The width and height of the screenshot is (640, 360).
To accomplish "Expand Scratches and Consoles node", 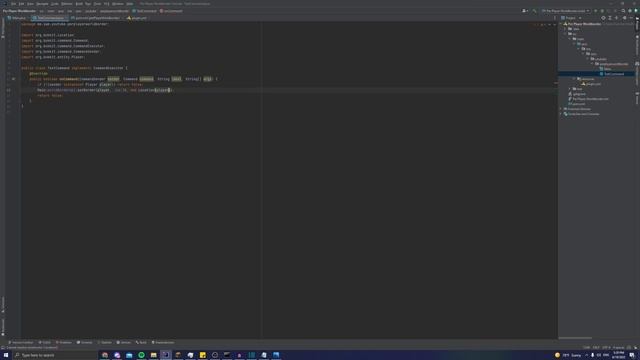I will coord(560,114).
